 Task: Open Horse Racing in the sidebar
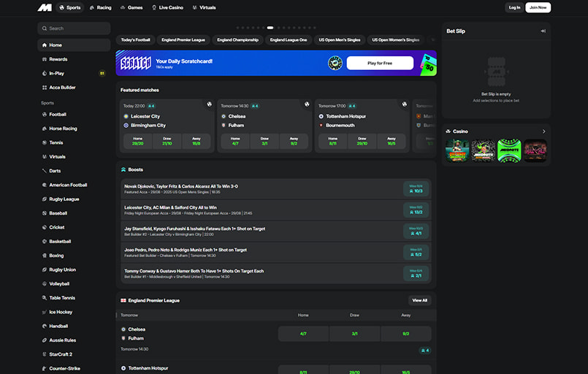click(x=63, y=129)
